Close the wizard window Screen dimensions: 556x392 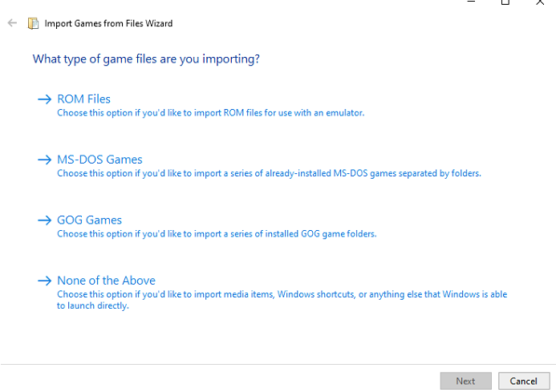click(540, 2)
